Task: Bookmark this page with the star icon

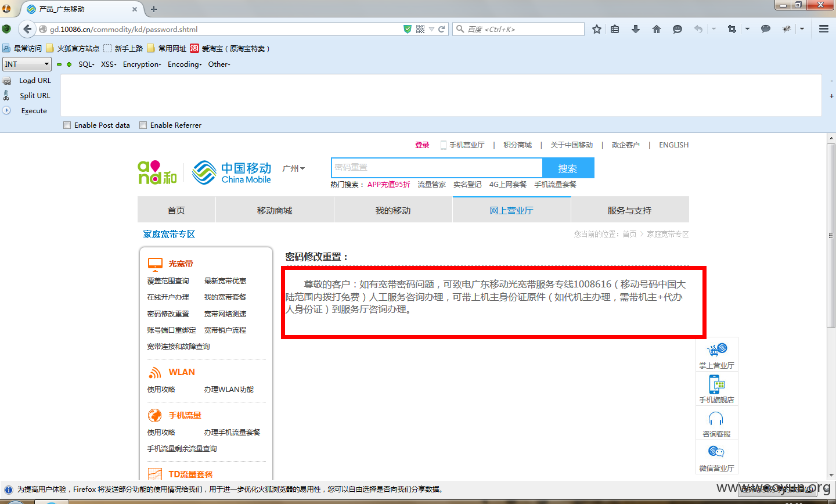Action: coord(596,29)
